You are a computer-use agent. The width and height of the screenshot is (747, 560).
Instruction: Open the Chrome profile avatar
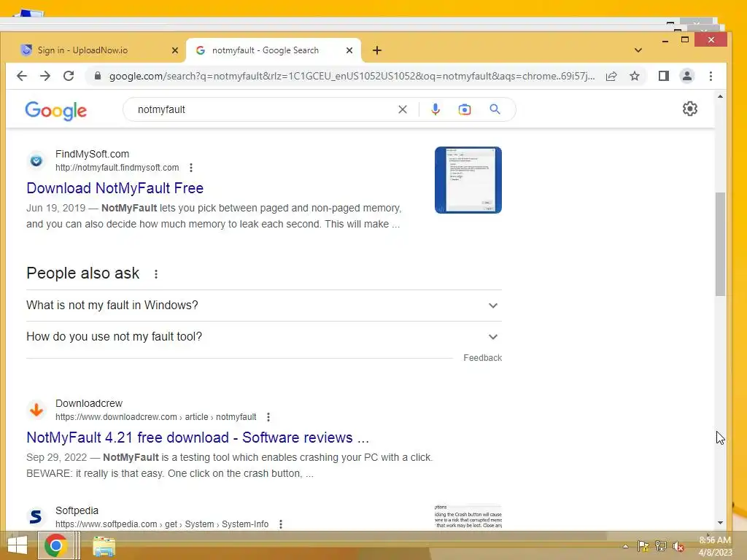(687, 76)
